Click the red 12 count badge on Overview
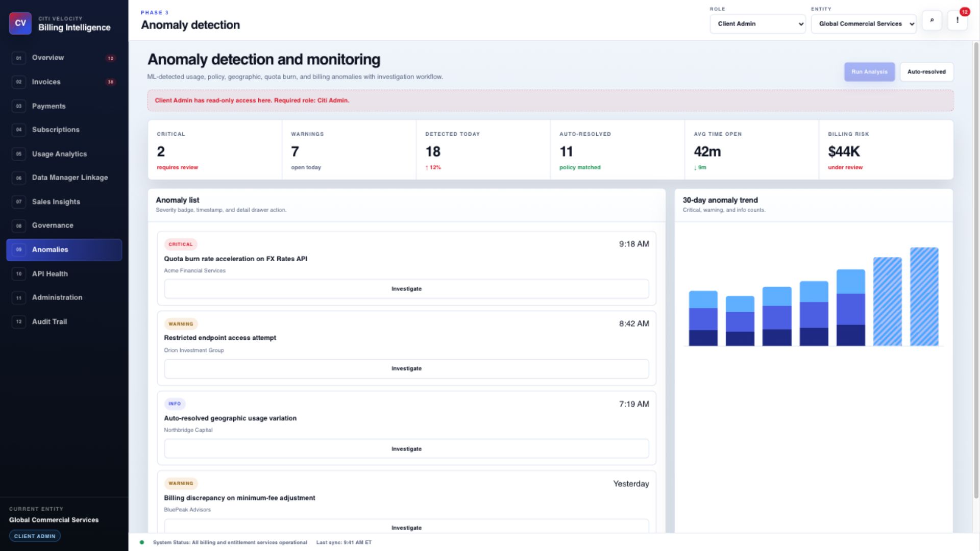The width and height of the screenshot is (980, 551). coord(110,58)
